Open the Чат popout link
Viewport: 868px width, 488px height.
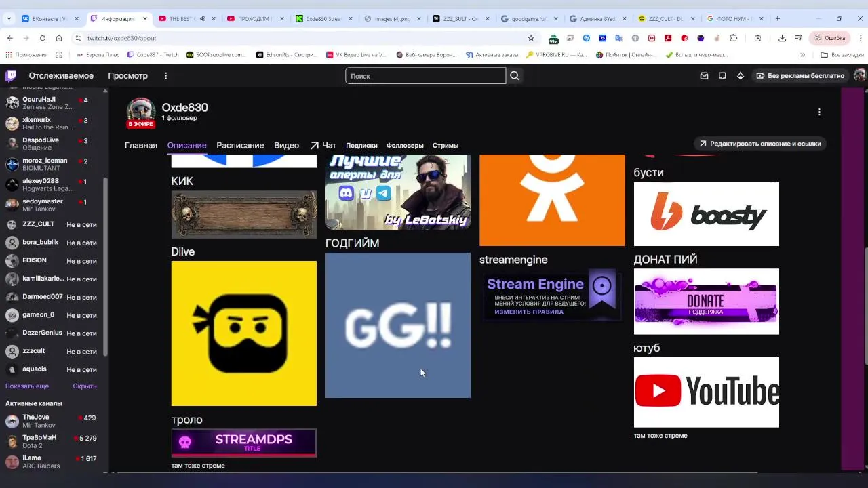[323, 146]
